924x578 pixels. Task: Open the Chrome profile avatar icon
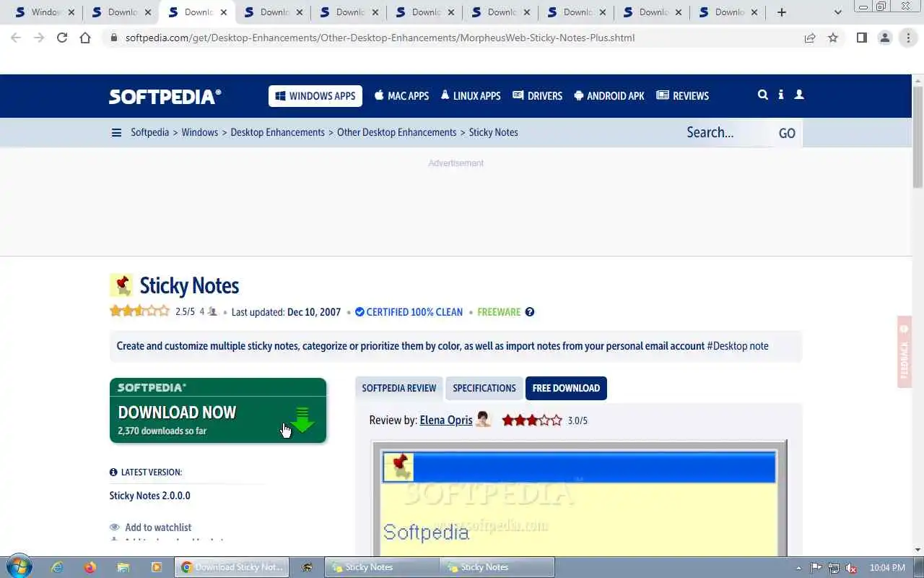click(x=885, y=38)
